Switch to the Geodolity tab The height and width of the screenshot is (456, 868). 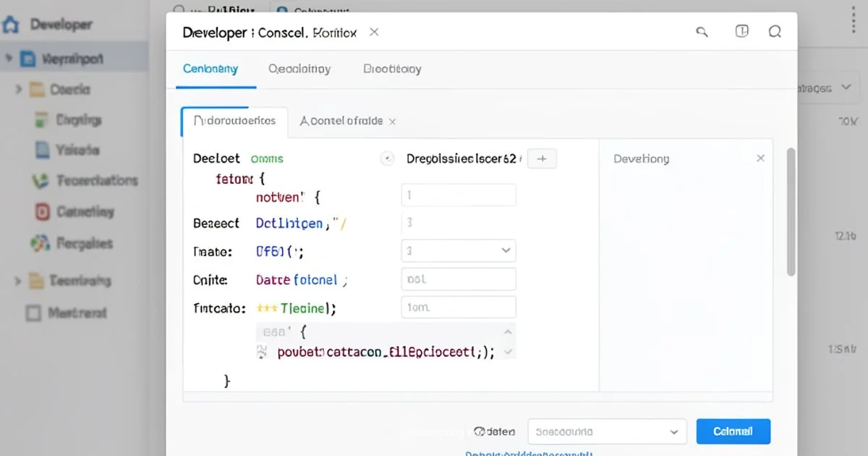pos(300,69)
